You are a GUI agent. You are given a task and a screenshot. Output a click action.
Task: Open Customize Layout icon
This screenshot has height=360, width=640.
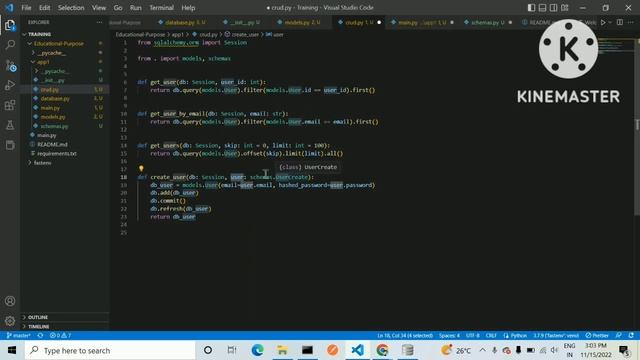[x=565, y=8]
